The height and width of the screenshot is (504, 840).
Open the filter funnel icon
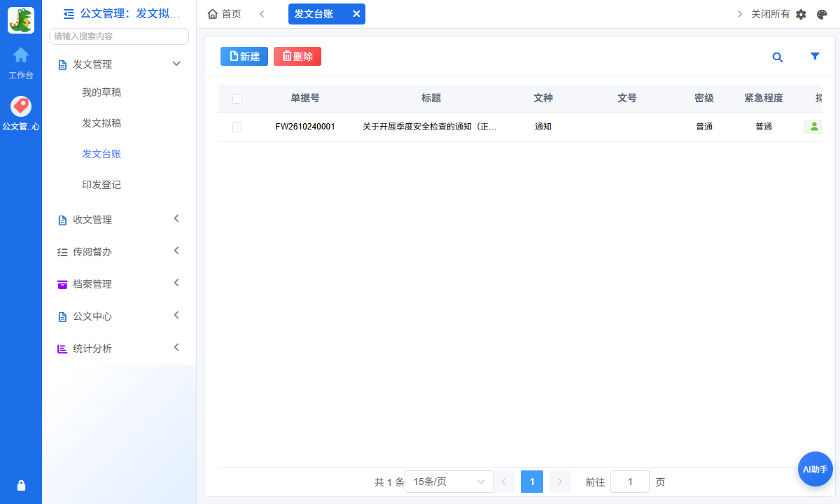(x=815, y=57)
